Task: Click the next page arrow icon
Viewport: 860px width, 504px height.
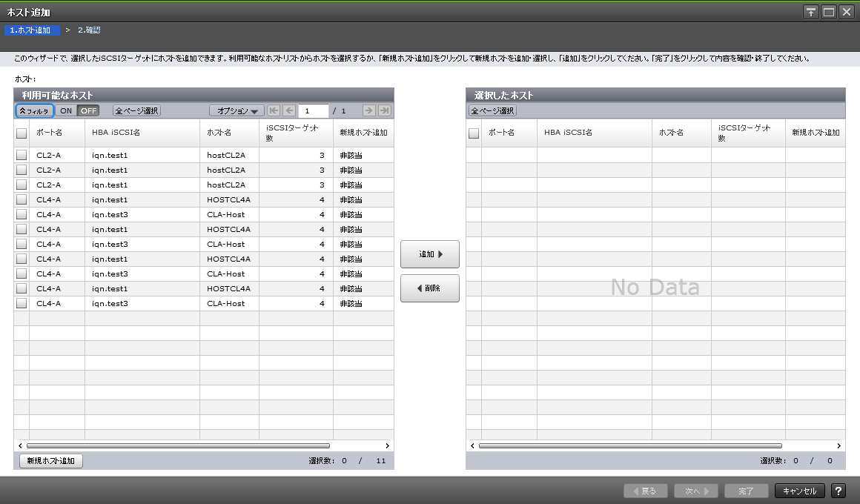Action: [369, 110]
